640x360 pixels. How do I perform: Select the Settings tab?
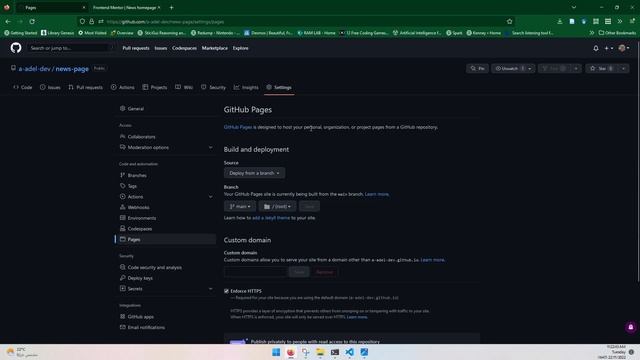[x=279, y=87]
